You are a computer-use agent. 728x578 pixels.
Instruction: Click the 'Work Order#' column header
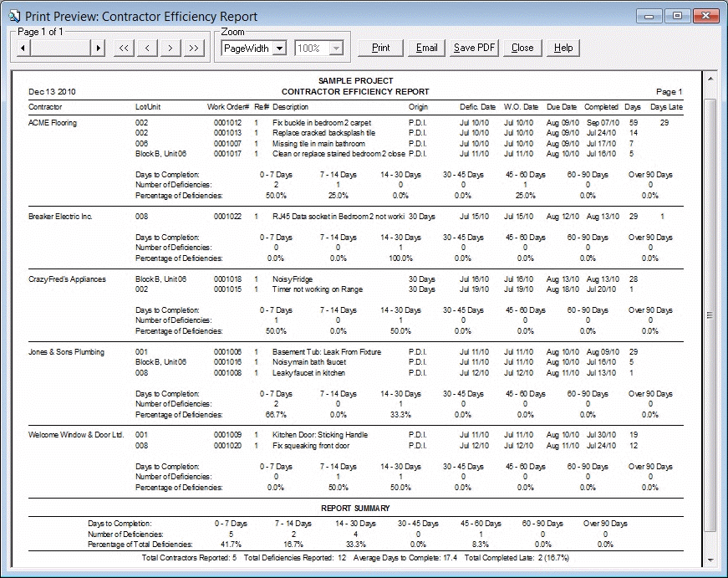tap(228, 107)
